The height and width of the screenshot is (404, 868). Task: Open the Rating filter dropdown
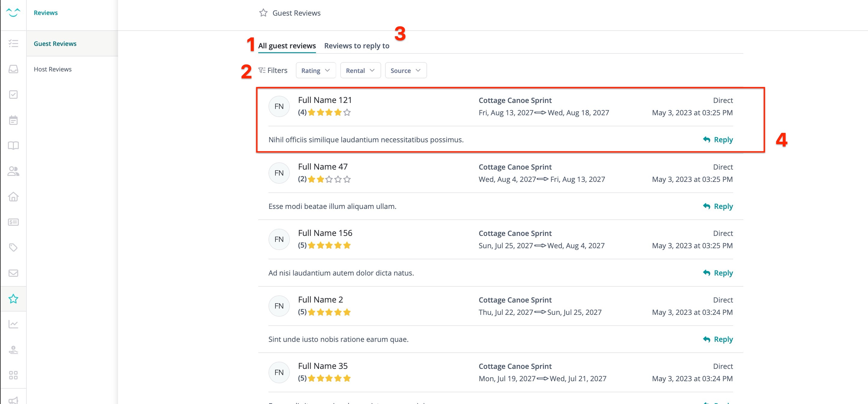(315, 70)
